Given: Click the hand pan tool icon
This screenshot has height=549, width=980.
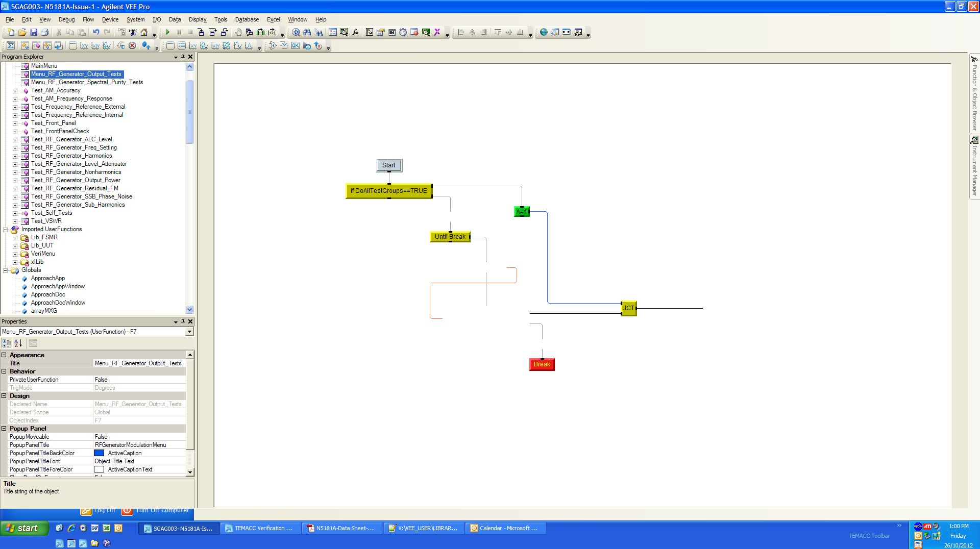Looking at the screenshot, I should point(238,32).
